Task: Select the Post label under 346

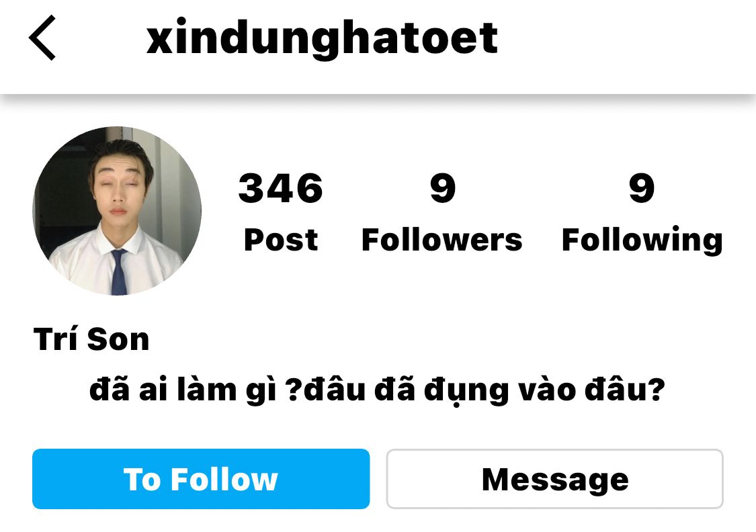Action: click(x=281, y=240)
